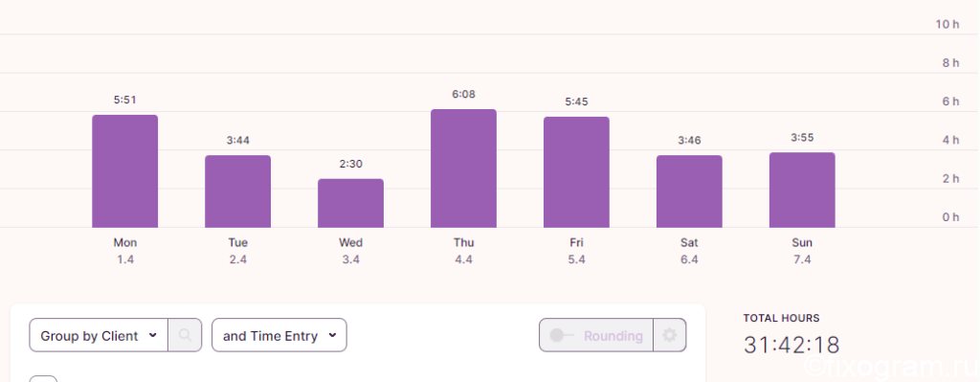Click the chevron in Group by Client
980x382 pixels.
coord(153,336)
